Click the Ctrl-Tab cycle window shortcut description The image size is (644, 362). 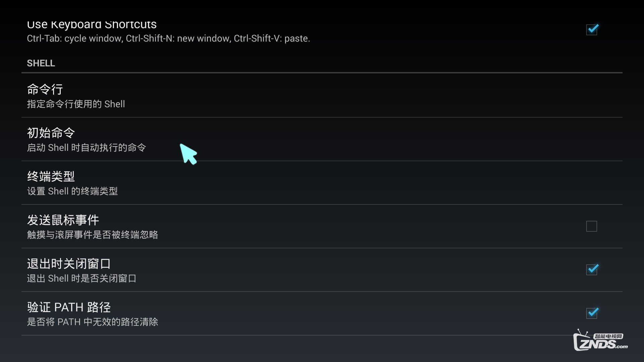[168, 39]
